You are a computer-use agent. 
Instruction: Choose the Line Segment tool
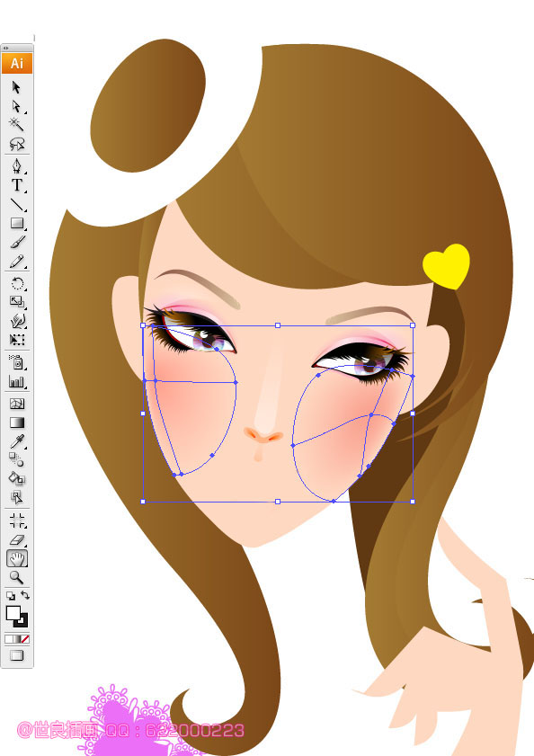16,204
